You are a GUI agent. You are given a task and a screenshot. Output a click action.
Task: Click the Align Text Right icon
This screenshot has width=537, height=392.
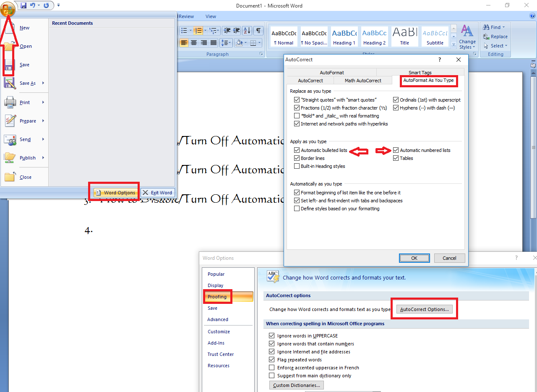[x=204, y=43]
